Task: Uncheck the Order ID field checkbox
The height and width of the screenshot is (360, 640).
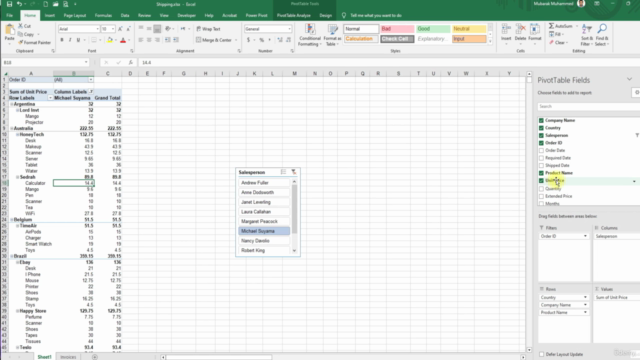Action: 541,143
